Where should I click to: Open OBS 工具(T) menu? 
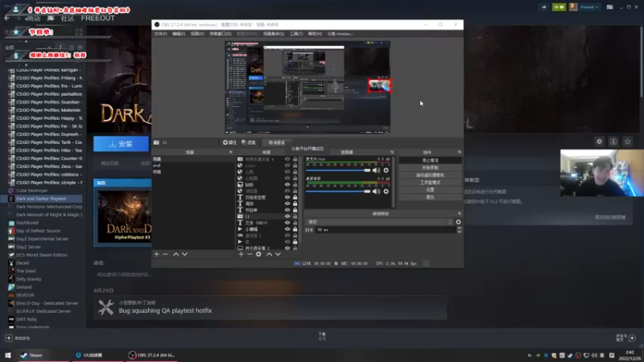[296, 34]
